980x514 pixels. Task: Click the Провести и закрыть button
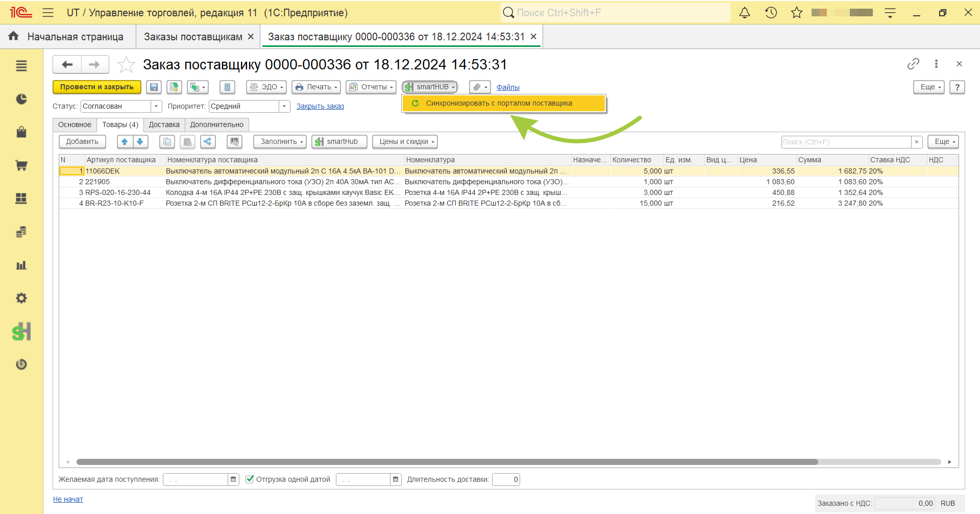97,87
